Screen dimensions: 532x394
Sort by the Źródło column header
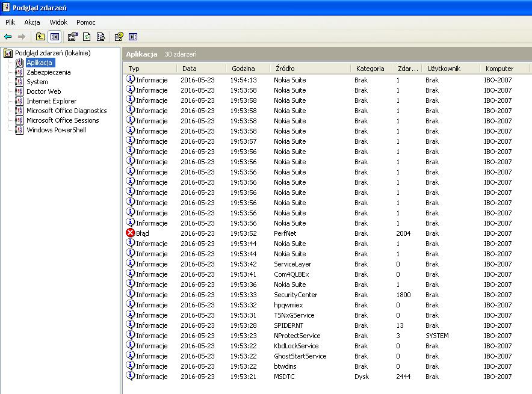pos(310,69)
